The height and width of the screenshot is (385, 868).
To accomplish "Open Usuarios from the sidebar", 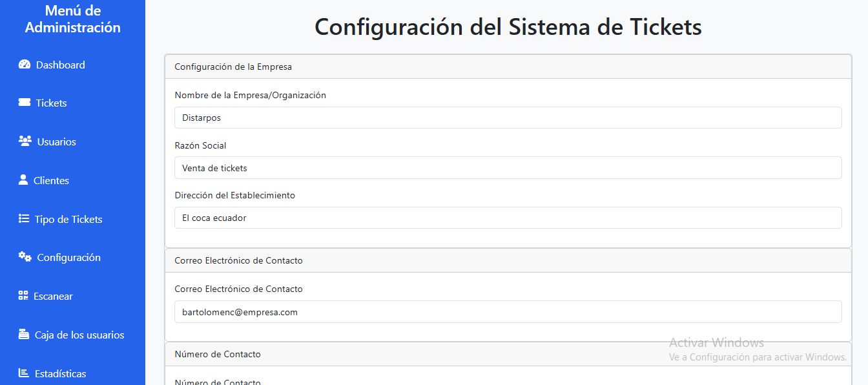I will click(57, 141).
